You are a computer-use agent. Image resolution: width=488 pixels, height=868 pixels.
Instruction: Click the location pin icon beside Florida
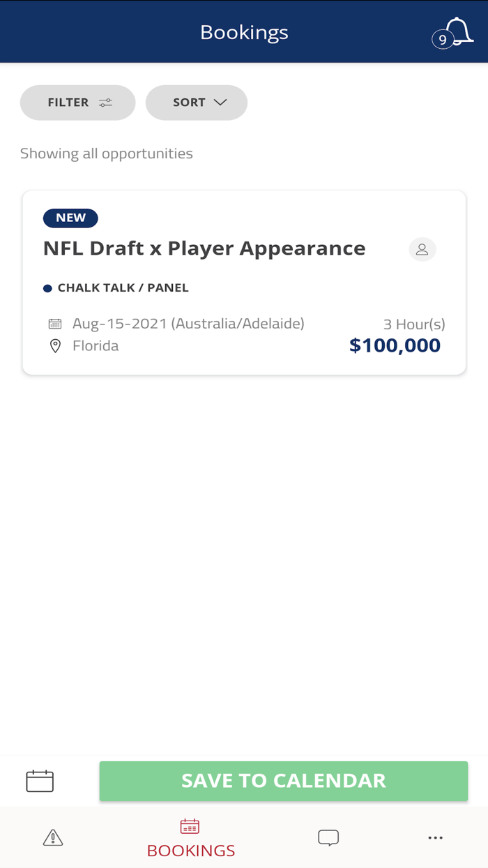[x=55, y=345]
